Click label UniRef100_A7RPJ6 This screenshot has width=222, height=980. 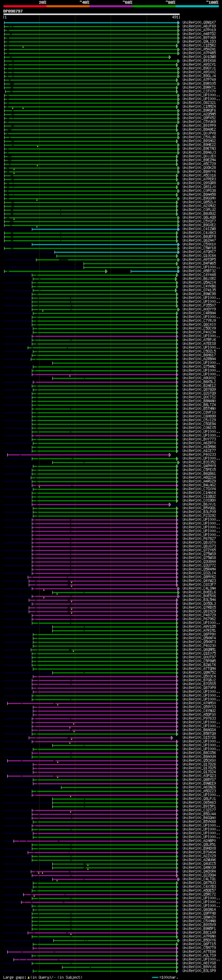tap(199, 340)
